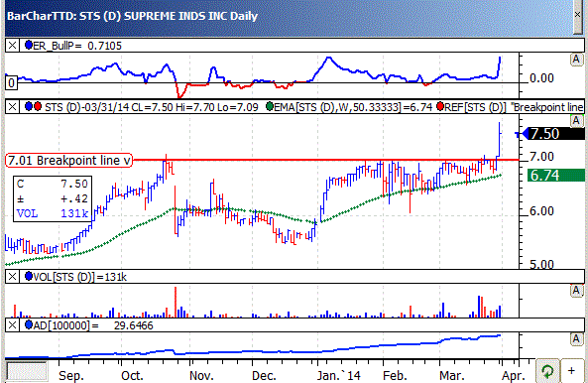Click the Mar. date axis label
The width and height of the screenshot is (588, 383).
tap(452, 375)
